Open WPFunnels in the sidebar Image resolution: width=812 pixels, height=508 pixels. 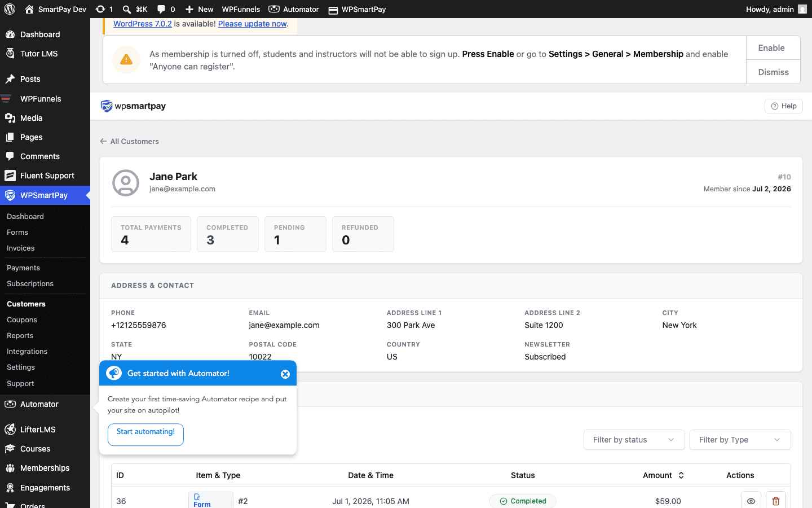[x=45, y=99]
